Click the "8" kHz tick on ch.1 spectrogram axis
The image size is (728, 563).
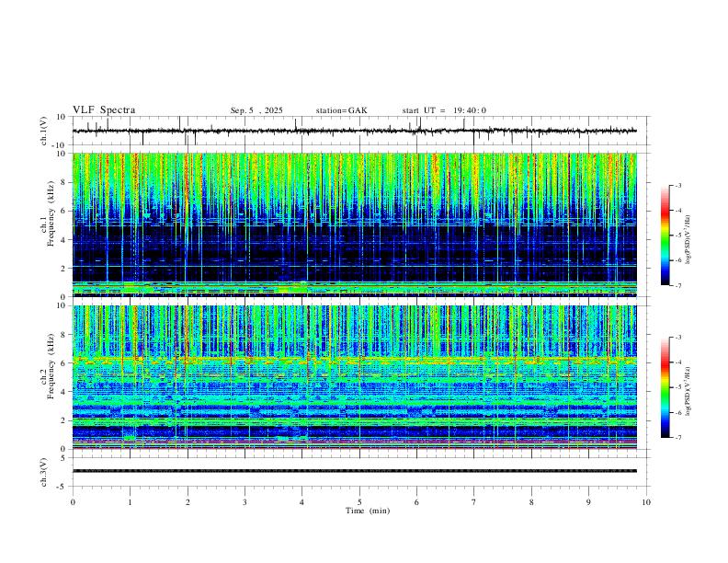[64, 182]
